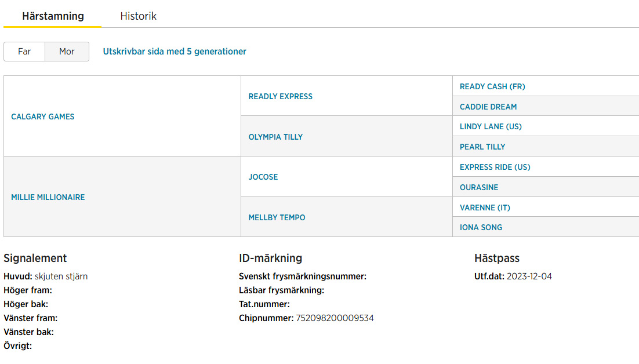The width and height of the screenshot is (639, 364).
Task: Open printable page with 5 generations
Action: pos(175,52)
